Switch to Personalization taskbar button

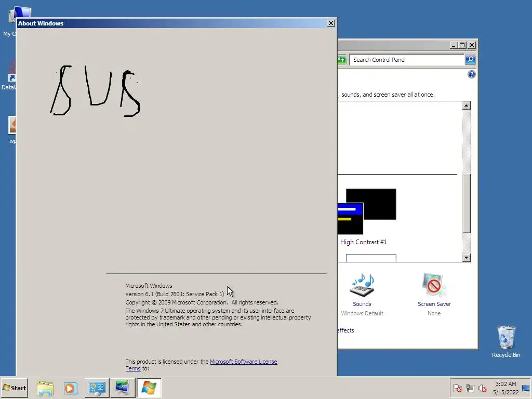[x=123, y=388]
